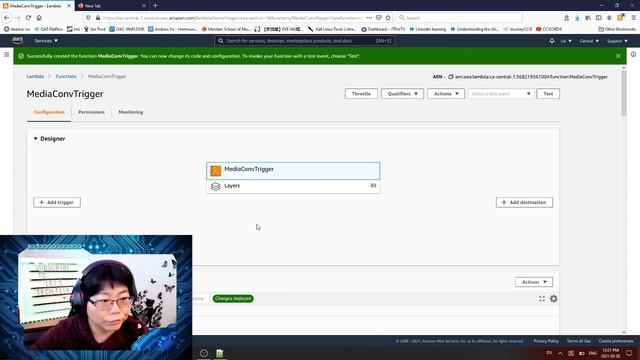640x360 pixels.
Task: Click the Firefox Search input box
Action: (x=459, y=18)
